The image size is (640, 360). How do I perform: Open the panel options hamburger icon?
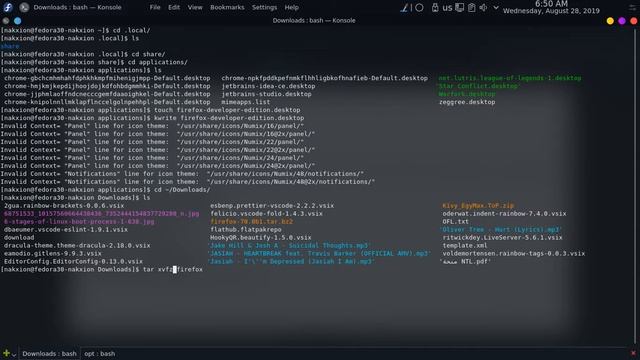(633, 7)
